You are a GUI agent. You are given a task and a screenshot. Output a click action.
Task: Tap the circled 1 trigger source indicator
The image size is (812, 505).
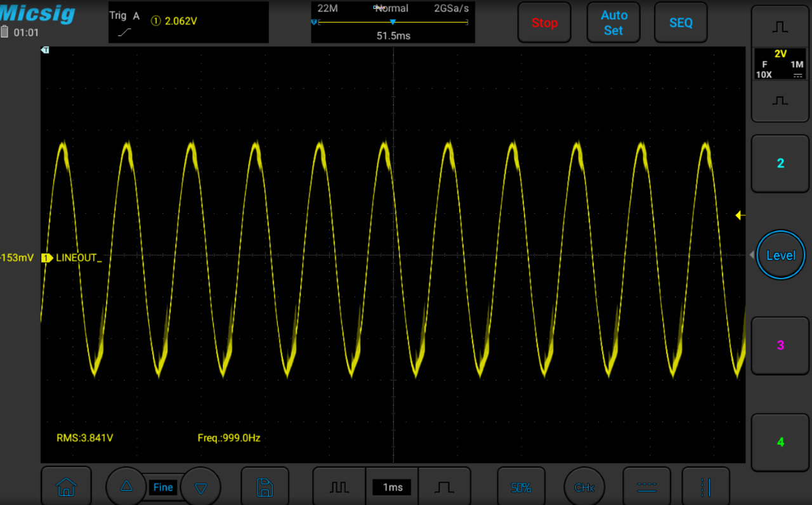coord(155,21)
